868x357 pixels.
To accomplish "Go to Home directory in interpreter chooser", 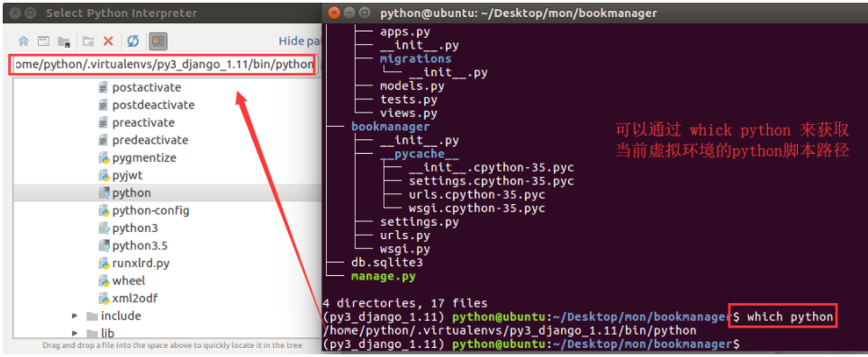I will click(23, 41).
